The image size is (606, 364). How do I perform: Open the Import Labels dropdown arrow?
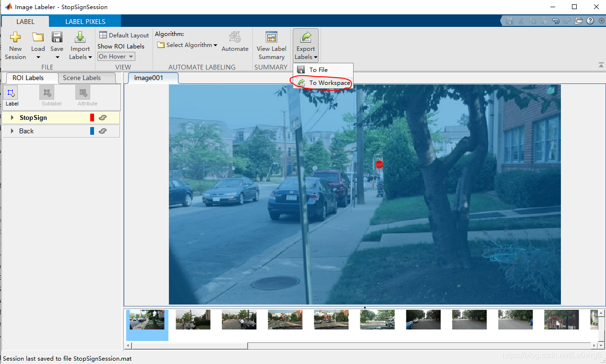tap(90, 57)
